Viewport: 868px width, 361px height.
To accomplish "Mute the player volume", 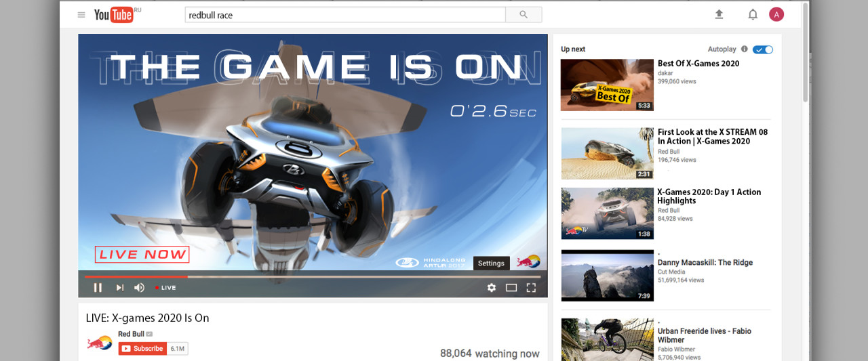I will (139, 287).
